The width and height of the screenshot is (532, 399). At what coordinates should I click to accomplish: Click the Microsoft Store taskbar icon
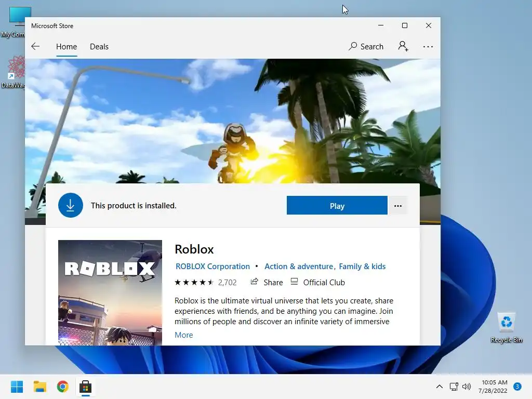86,387
